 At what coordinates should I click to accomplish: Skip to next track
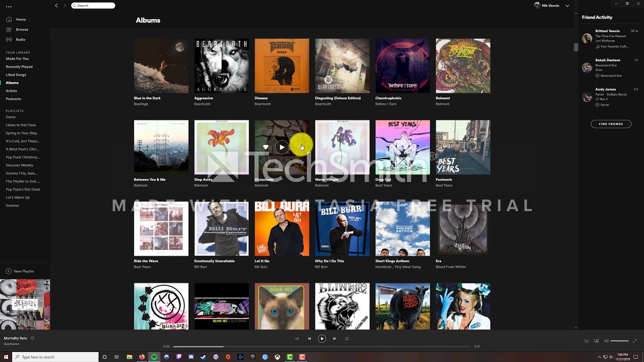(335, 339)
